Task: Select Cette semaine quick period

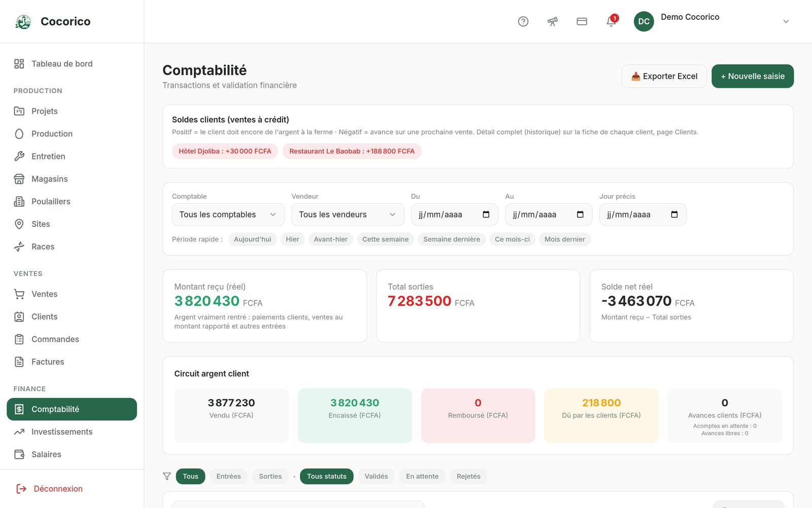Action: pyautogui.click(x=386, y=239)
